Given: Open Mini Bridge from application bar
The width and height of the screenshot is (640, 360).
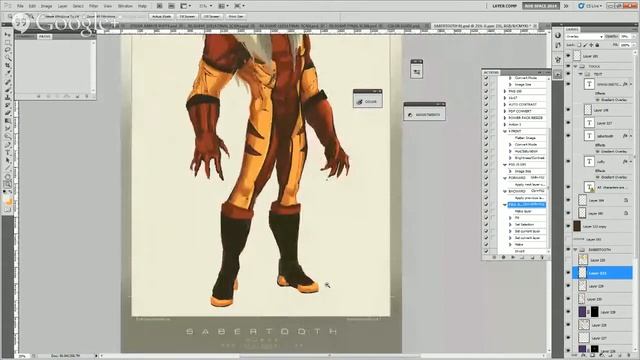Looking at the screenshot, I should (171, 6).
